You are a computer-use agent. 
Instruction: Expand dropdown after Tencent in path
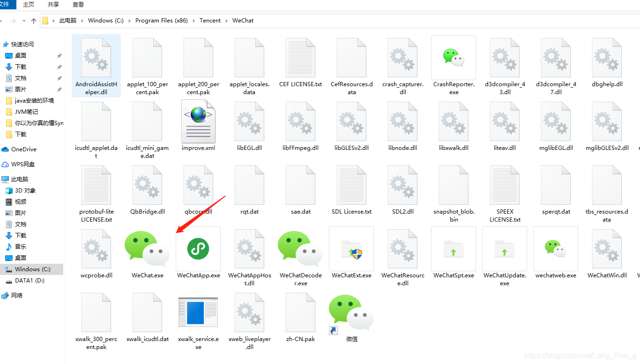227,21
